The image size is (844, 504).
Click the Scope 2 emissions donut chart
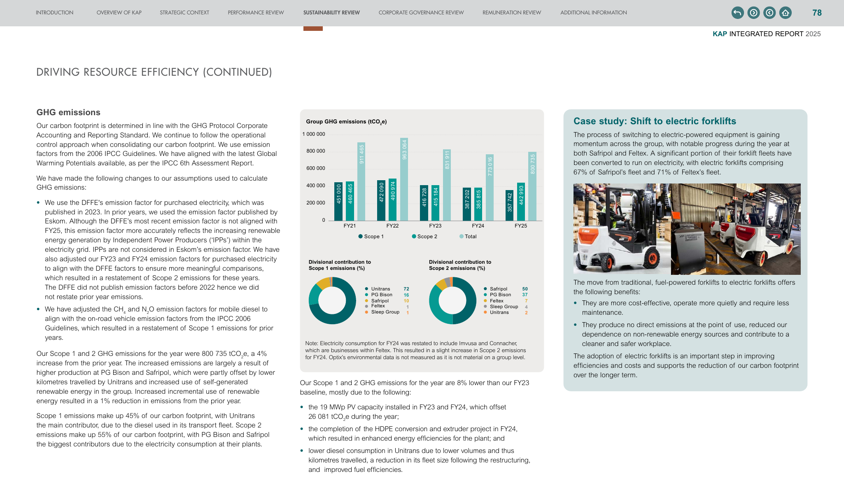pyautogui.click(x=452, y=301)
